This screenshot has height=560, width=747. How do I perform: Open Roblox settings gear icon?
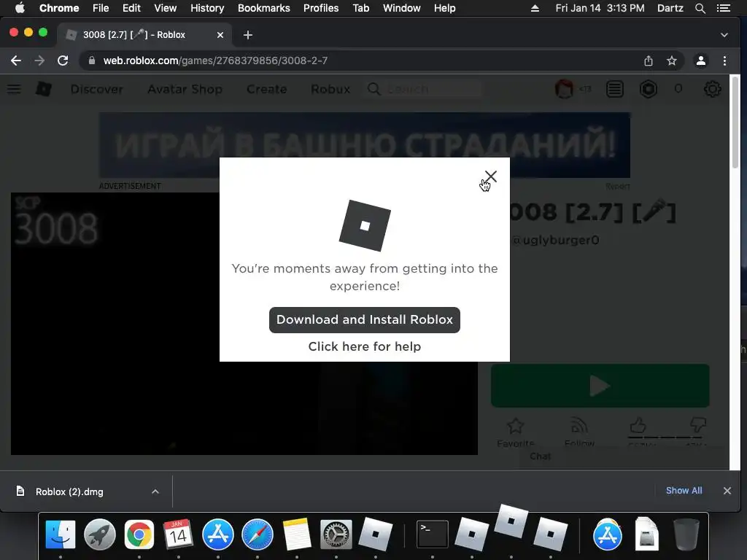(x=712, y=89)
